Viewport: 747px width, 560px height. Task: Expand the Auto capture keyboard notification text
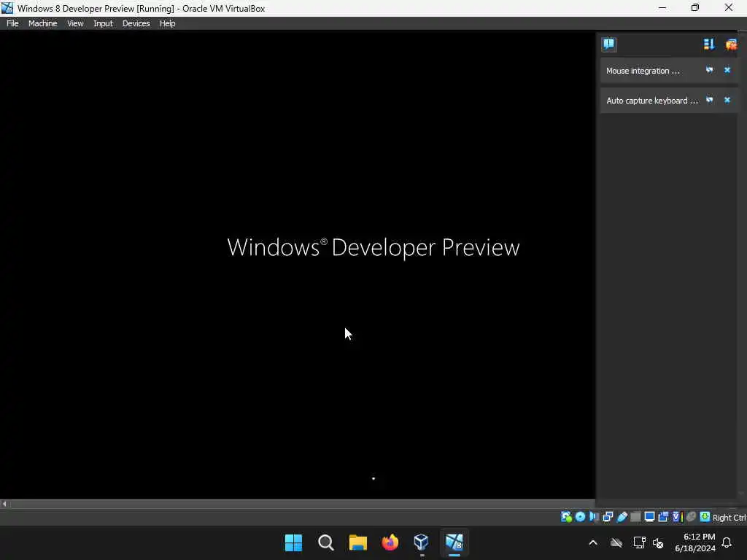point(651,101)
